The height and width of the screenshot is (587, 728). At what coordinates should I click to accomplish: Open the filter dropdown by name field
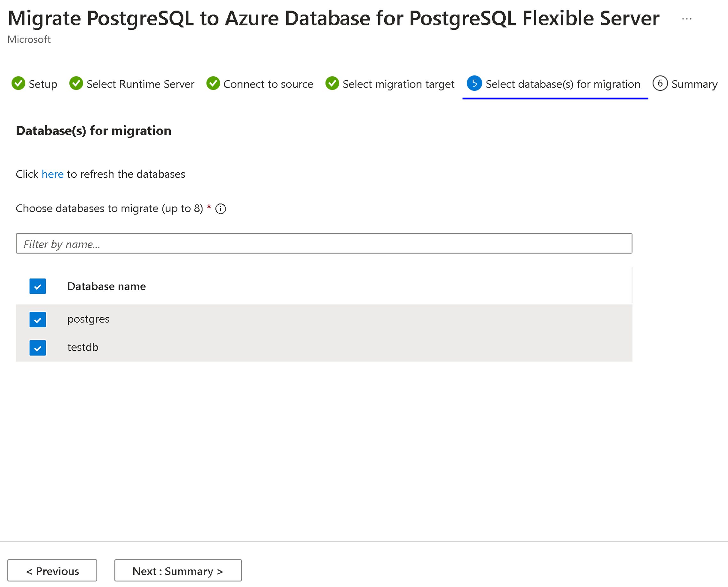(x=324, y=244)
